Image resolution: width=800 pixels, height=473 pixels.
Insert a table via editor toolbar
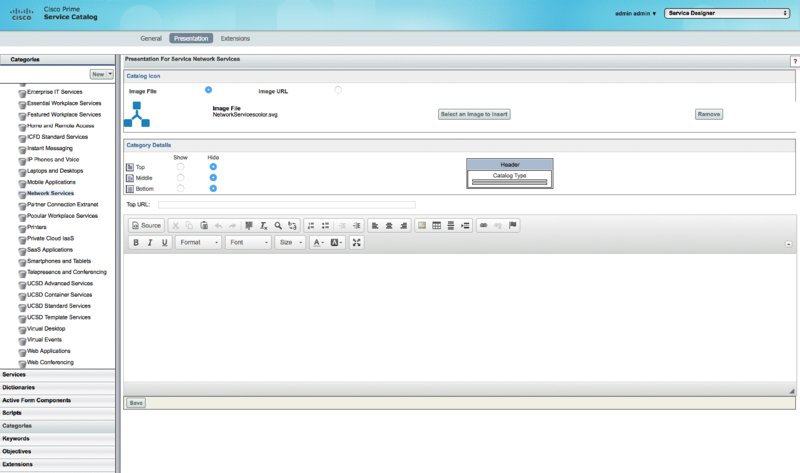pos(436,226)
